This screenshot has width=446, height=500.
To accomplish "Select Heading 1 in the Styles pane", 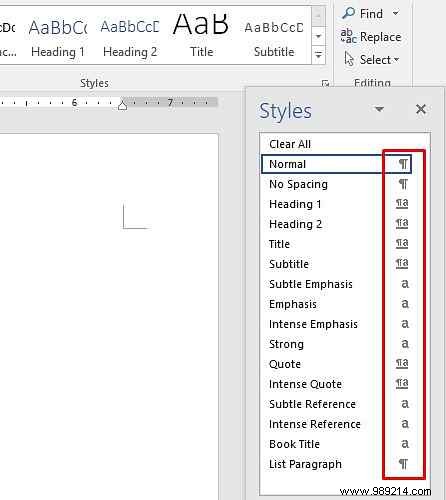I will tap(336, 204).
